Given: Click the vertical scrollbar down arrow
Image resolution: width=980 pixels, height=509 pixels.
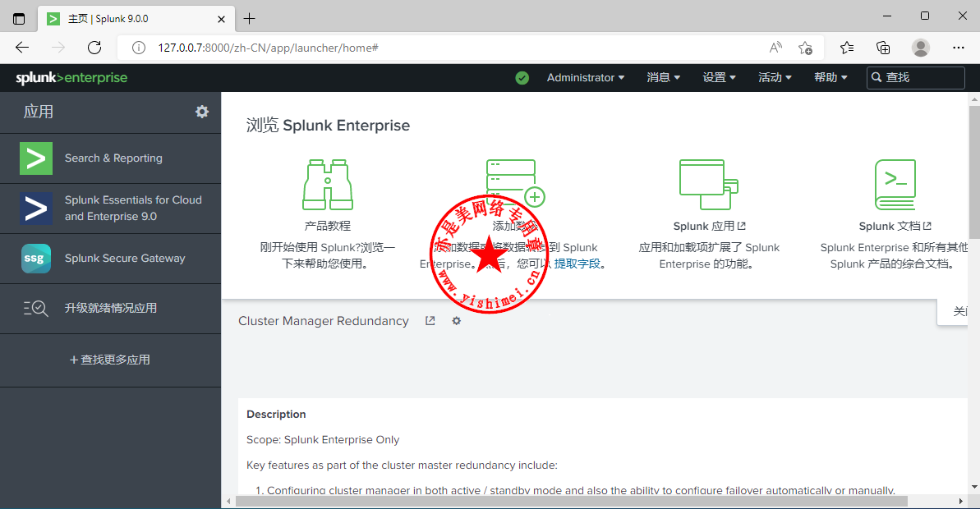Looking at the screenshot, I should [x=973, y=487].
